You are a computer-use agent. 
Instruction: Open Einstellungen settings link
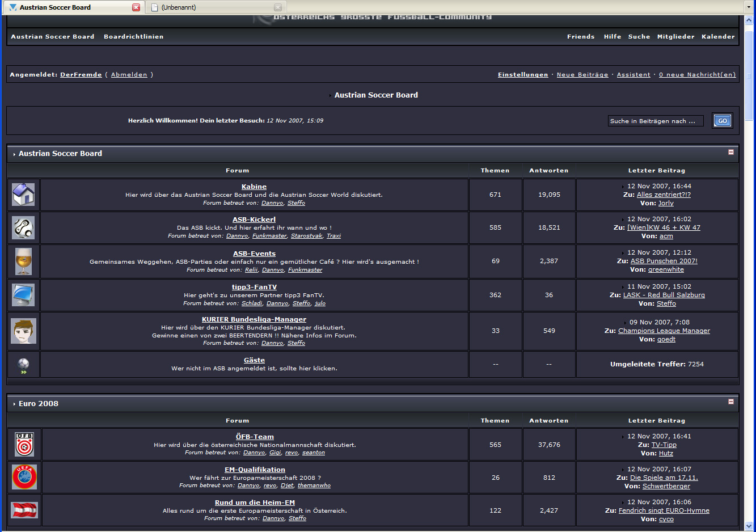(x=523, y=75)
